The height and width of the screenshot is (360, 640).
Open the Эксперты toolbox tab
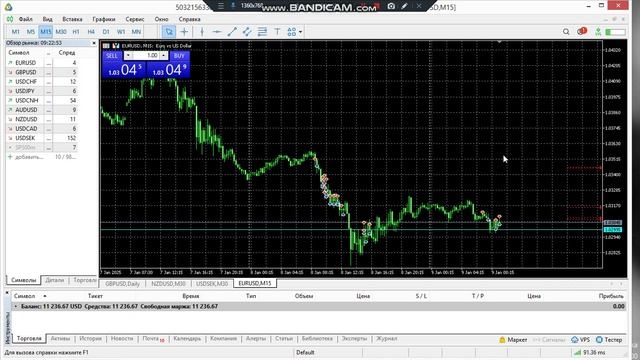point(354,339)
